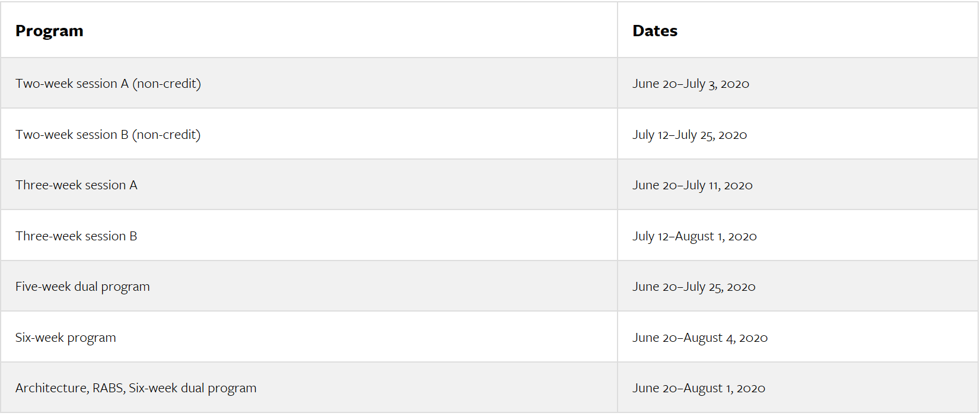Image resolution: width=980 pixels, height=416 pixels.
Task: Select the Architecture, RABS, Six-week dual program cell
Action: pos(136,388)
